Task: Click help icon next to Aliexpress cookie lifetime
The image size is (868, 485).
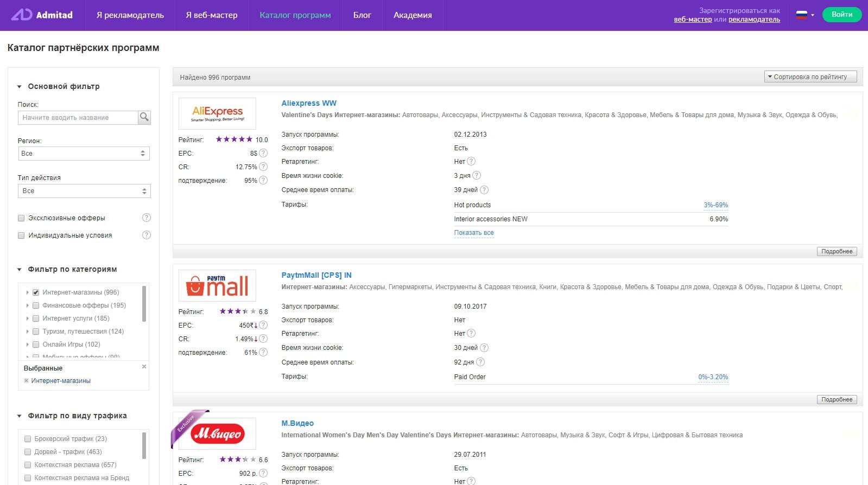Action: 477,175
